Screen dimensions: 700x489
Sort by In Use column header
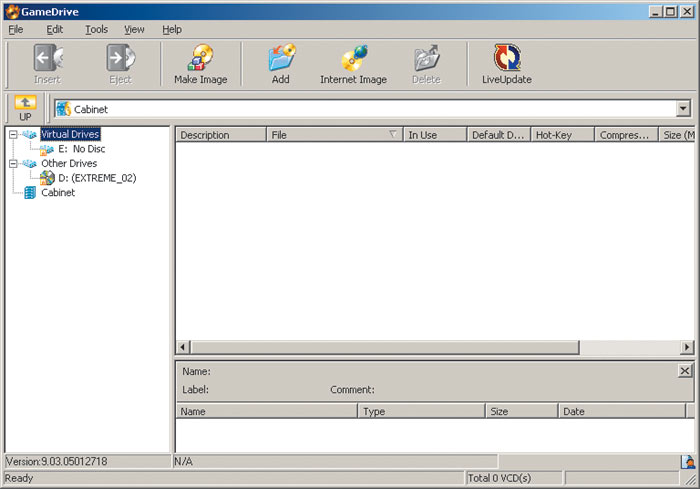pyautogui.click(x=435, y=134)
